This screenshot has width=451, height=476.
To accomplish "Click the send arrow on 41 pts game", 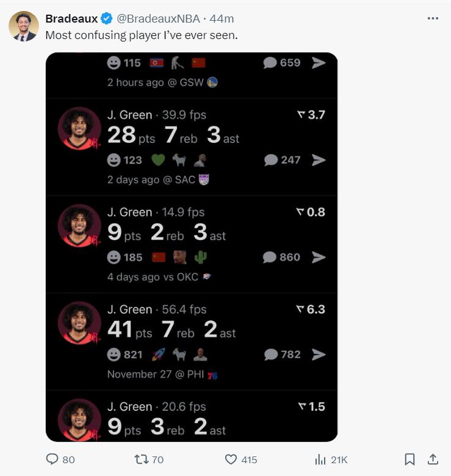I will (x=319, y=355).
